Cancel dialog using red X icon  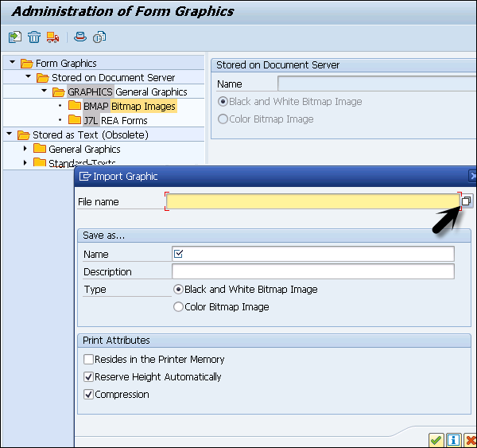(x=471, y=439)
